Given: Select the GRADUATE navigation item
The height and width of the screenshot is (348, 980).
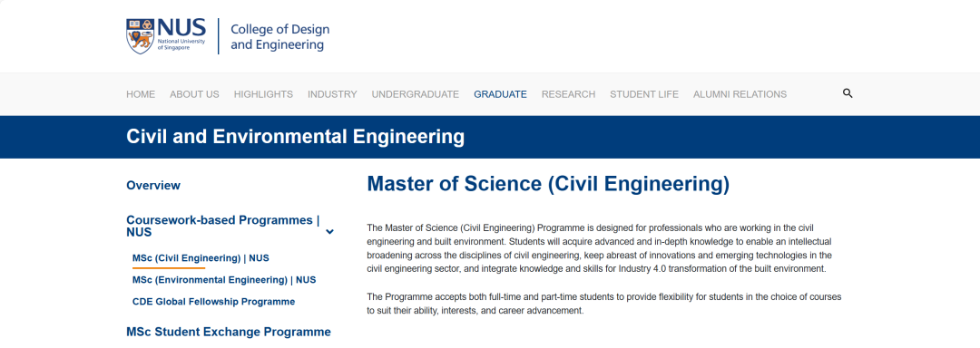Looking at the screenshot, I should (500, 94).
